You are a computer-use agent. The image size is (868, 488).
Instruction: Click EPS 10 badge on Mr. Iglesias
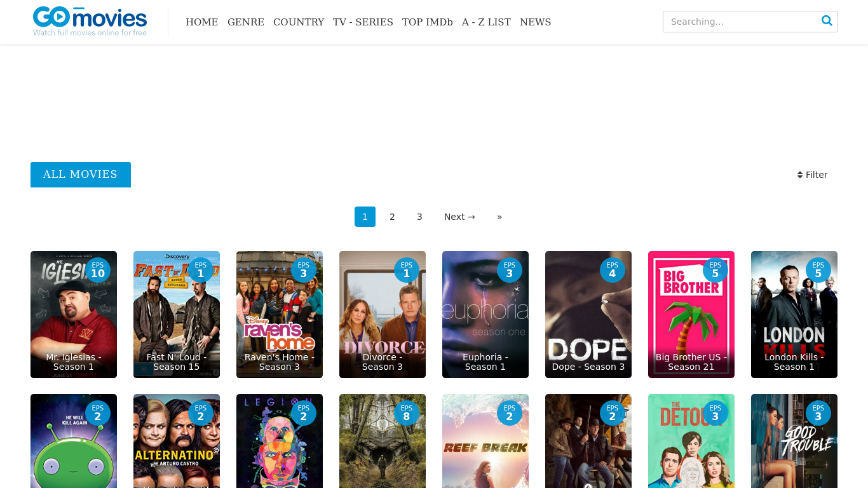(x=98, y=270)
